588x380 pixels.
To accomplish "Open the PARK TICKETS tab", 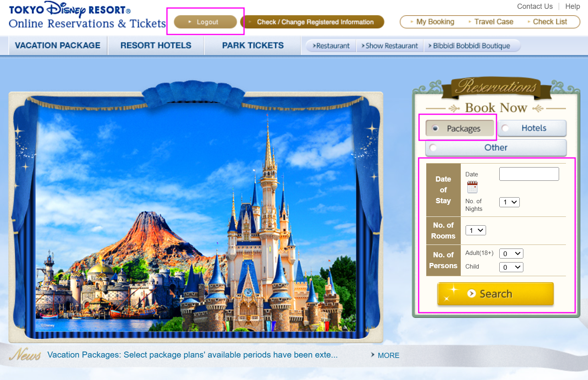I will click(x=253, y=46).
